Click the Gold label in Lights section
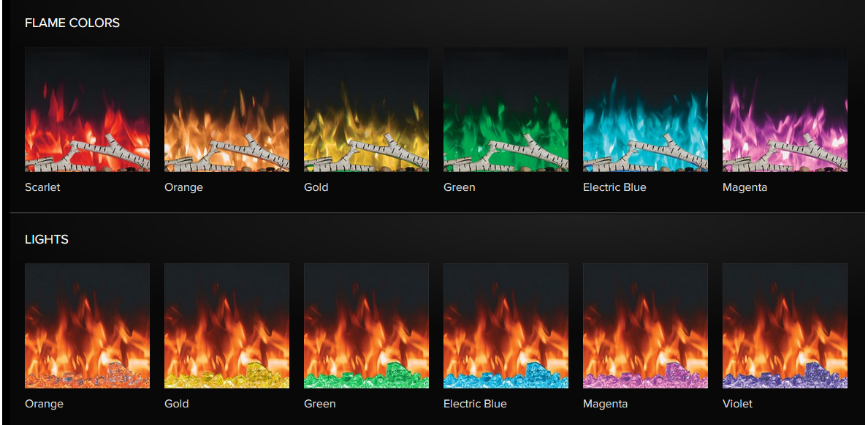The image size is (868, 425). (x=177, y=404)
